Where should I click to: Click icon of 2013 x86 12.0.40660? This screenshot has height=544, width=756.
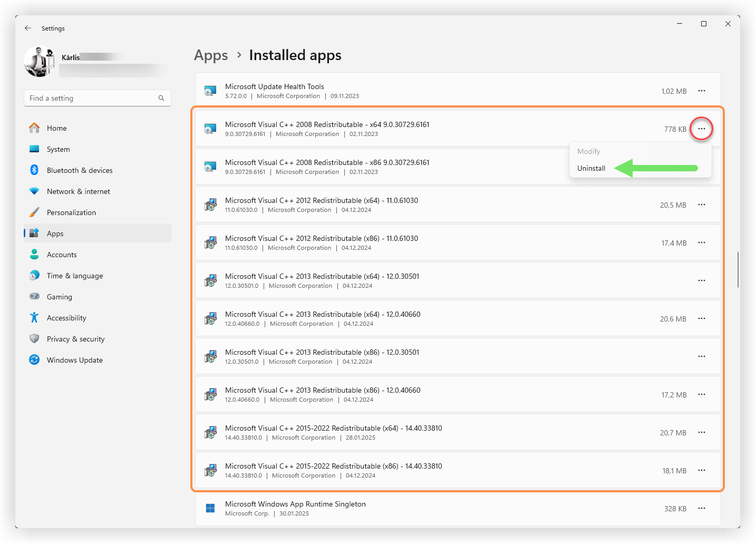(210, 394)
